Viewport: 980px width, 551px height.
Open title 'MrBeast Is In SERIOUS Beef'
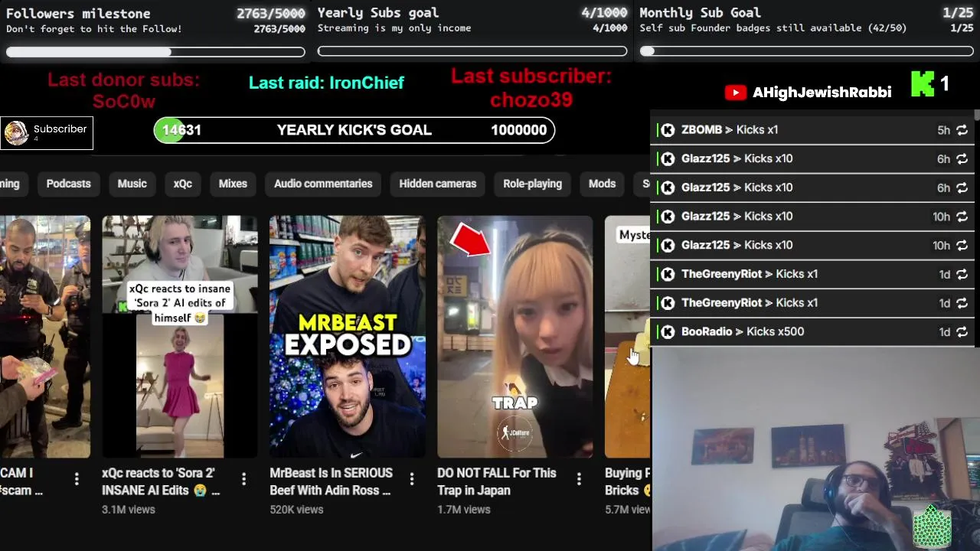pyautogui.click(x=331, y=481)
